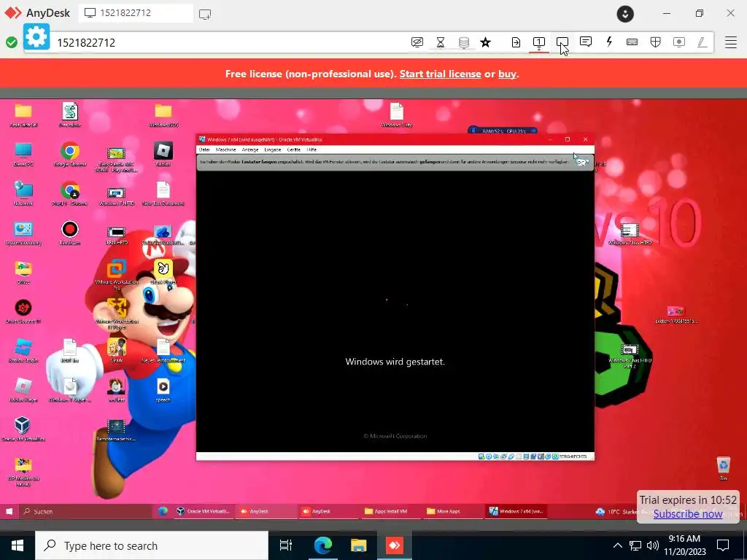This screenshot has width=747, height=560.
Task: Open the whiteboard pen icon
Action: coord(702,42)
